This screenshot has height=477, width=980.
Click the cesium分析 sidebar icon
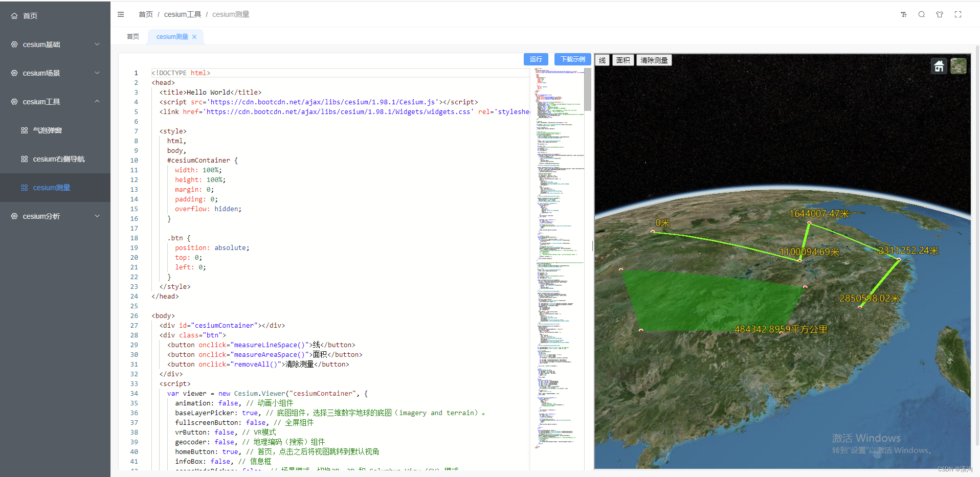14,216
